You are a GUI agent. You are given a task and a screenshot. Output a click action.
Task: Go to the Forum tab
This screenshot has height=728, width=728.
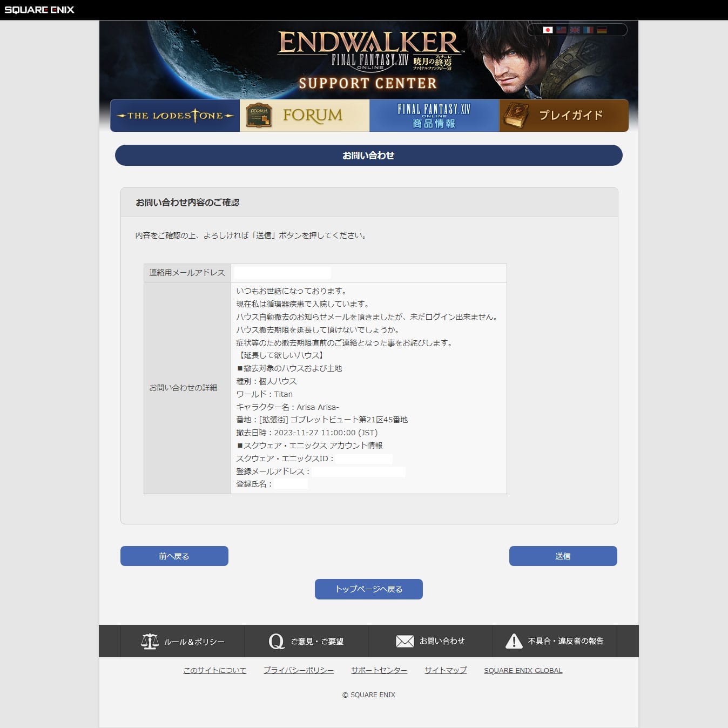click(x=305, y=116)
